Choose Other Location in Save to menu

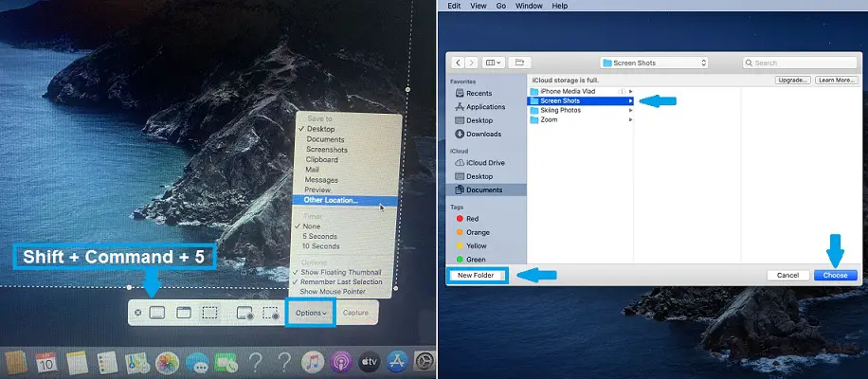click(325, 200)
